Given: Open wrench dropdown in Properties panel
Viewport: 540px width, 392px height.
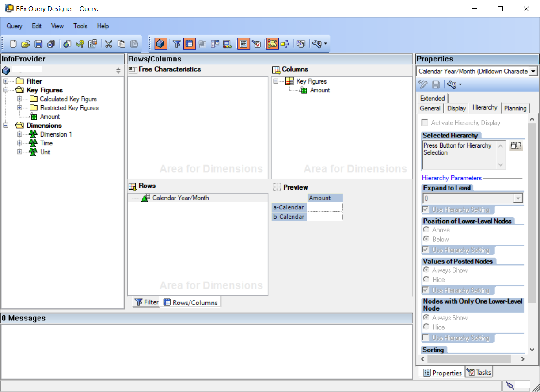Looking at the screenshot, I should [454, 84].
